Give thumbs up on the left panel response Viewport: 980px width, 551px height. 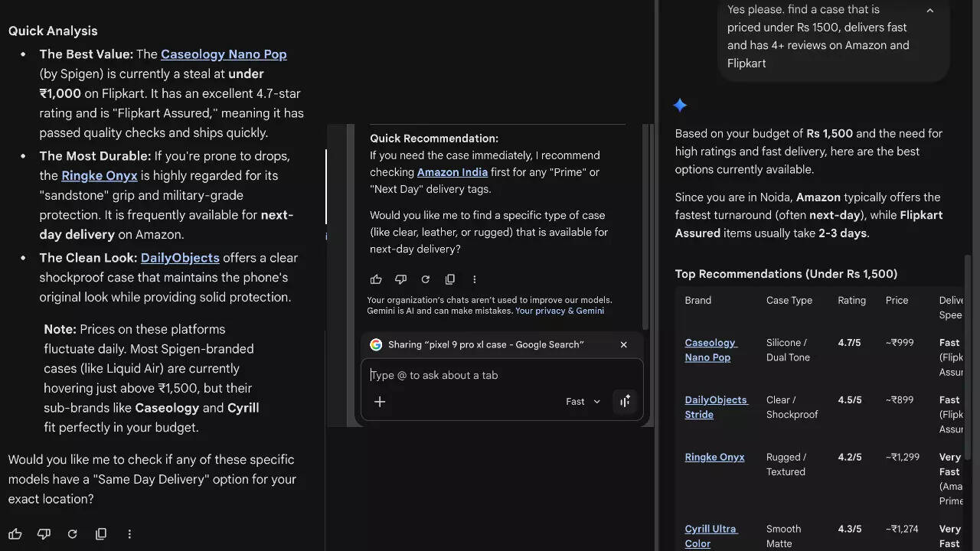coord(15,533)
